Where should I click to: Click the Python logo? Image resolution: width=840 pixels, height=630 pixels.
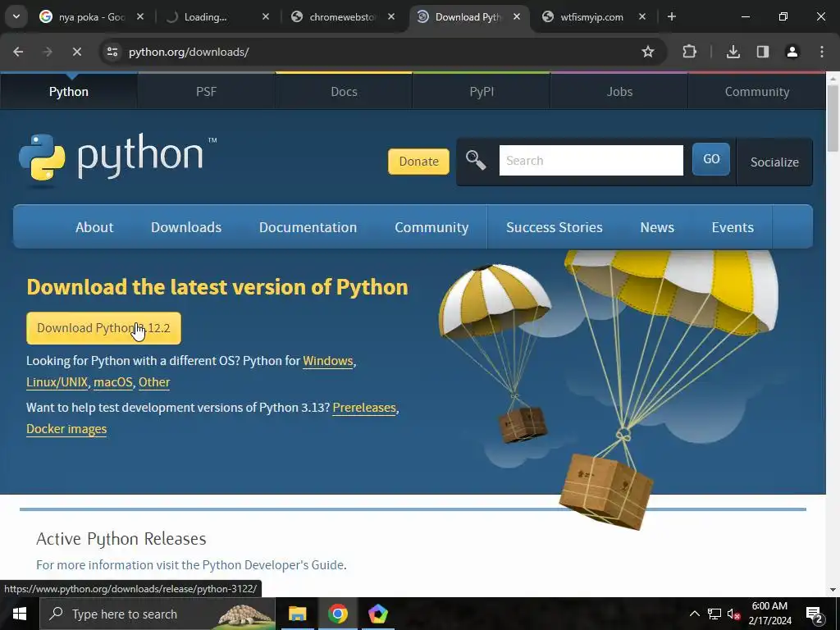117,160
